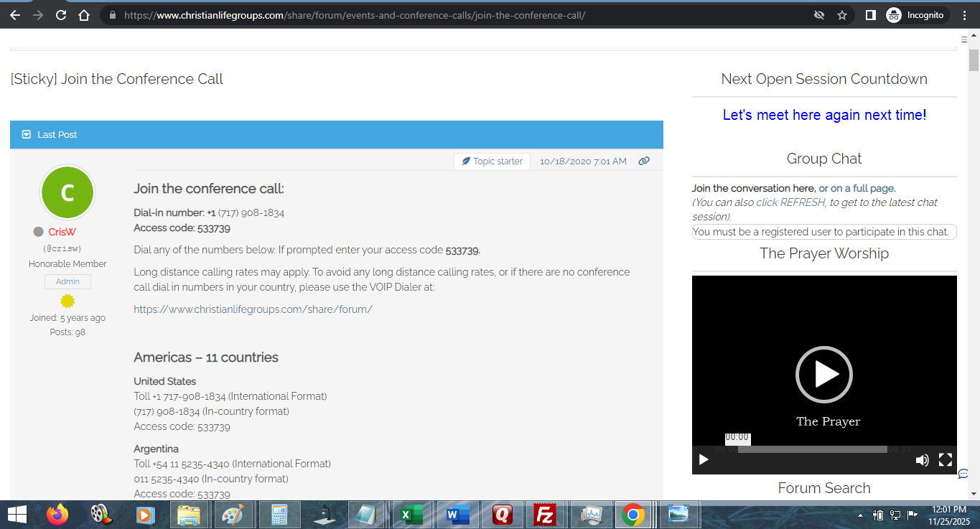Follow the 'or on a full page' link
This screenshot has height=529, width=980.
pos(857,189)
